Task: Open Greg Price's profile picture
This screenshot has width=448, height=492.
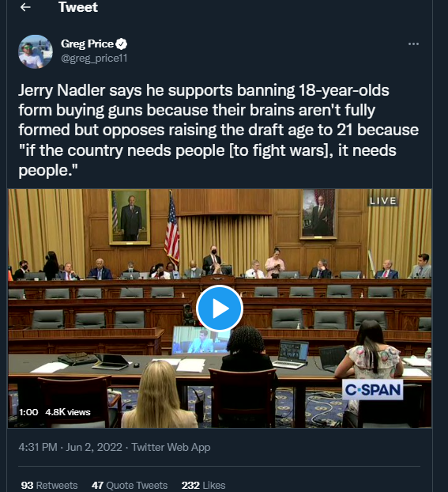Action: click(36, 51)
